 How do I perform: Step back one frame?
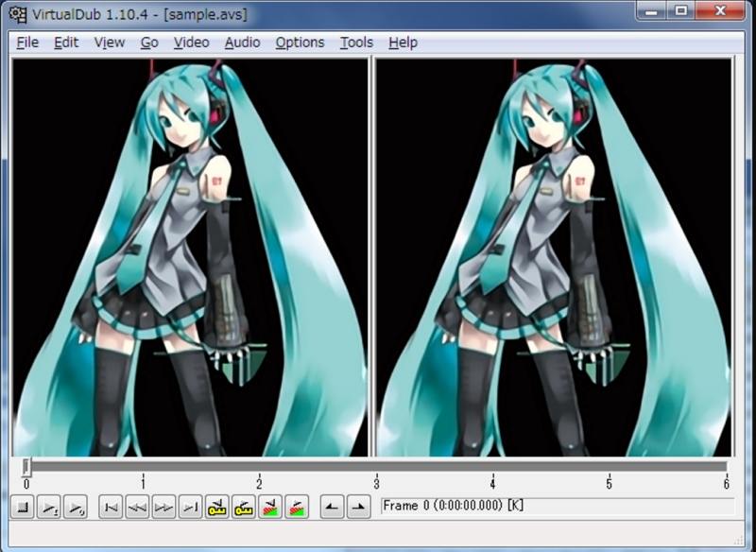[x=138, y=508]
